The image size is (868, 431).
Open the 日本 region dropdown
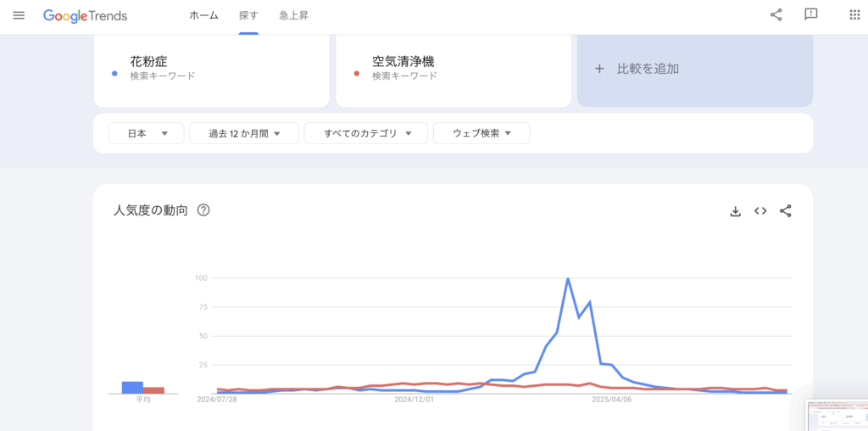[146, 133]
